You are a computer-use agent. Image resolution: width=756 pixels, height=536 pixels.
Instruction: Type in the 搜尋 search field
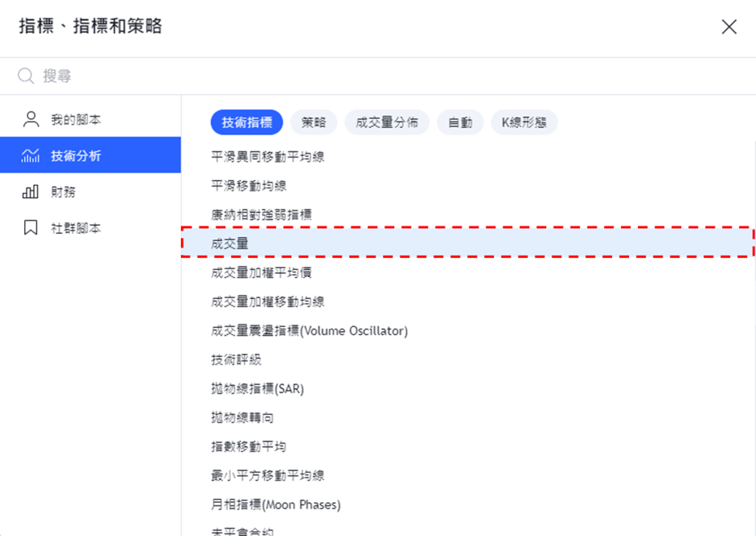(322, 76)
